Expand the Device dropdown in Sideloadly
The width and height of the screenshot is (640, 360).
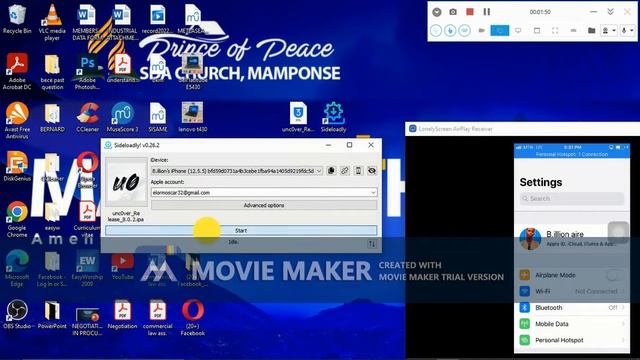point(319,171)
